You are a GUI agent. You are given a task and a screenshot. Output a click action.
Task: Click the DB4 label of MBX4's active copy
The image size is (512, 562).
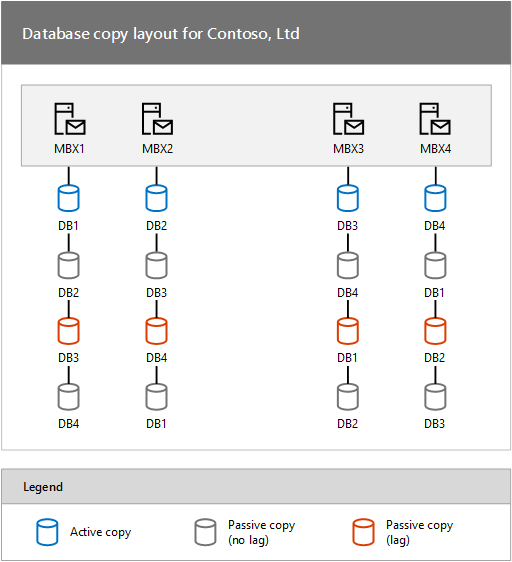[x=435, y=226]
